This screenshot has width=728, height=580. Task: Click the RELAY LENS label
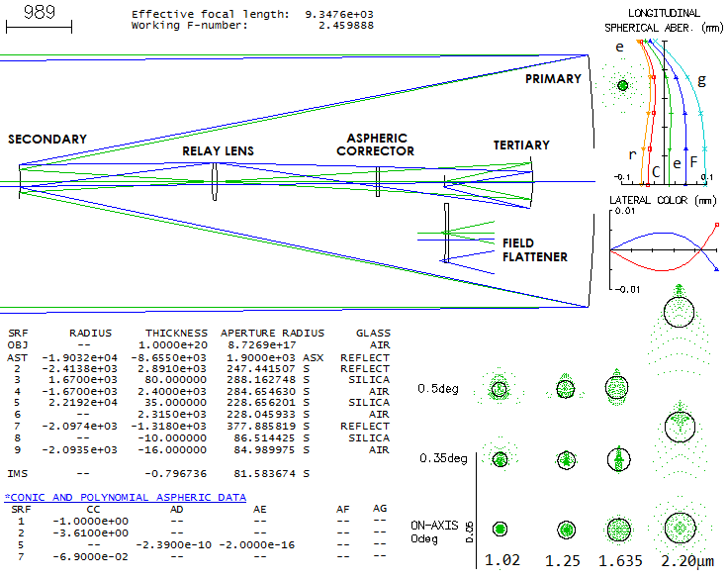[218, 151]
